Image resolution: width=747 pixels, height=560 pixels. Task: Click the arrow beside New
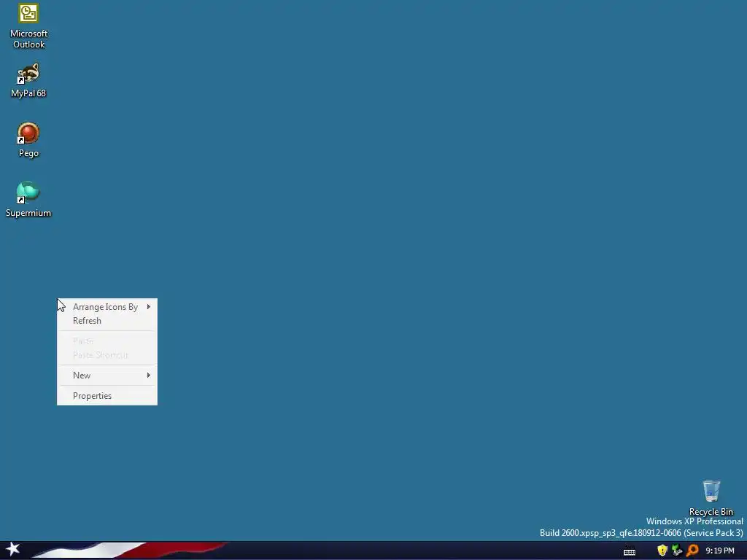point(149,376)
